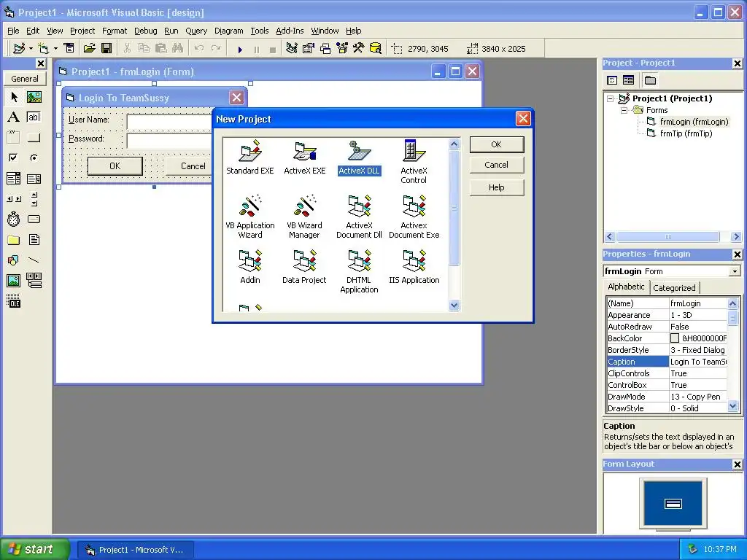Open the Project Explorer toolbar icon

292,48
